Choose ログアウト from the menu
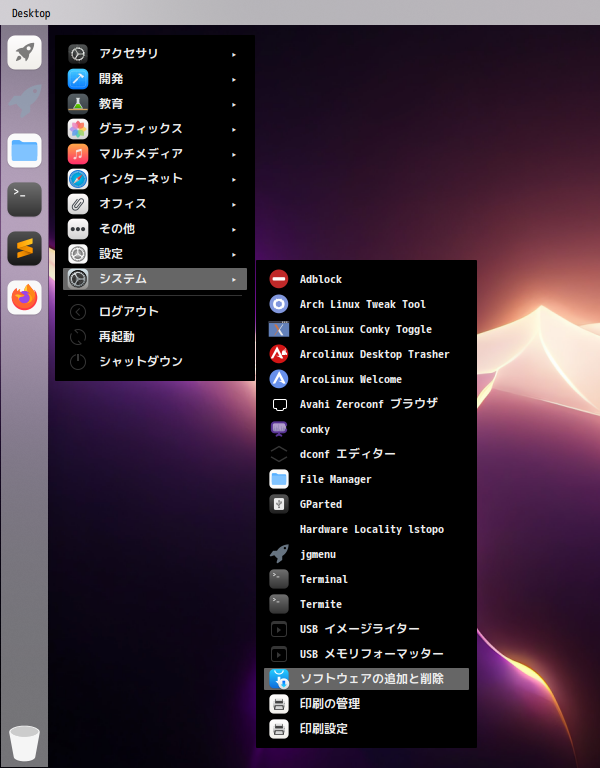Screen dimensions: 600x768 tap(155, 312)
